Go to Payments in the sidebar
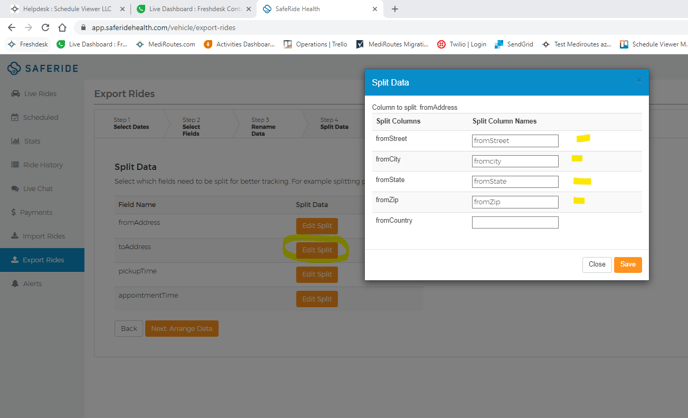 pos(36,212)
